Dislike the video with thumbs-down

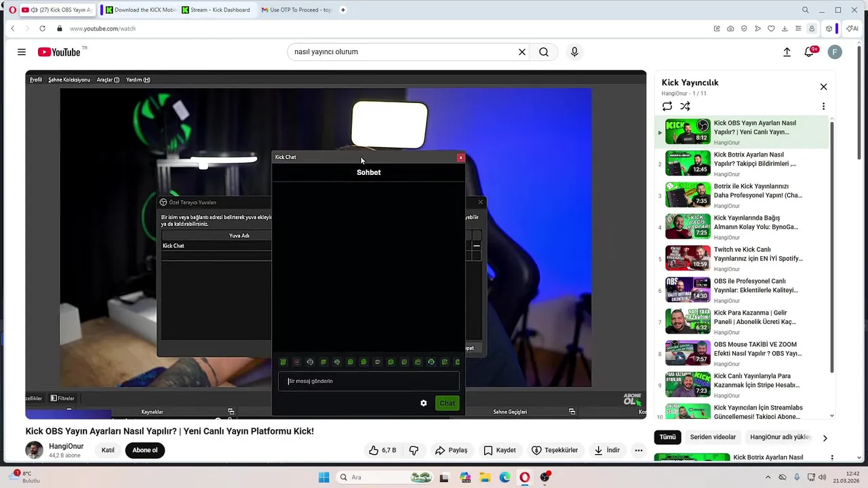point(414,450)
